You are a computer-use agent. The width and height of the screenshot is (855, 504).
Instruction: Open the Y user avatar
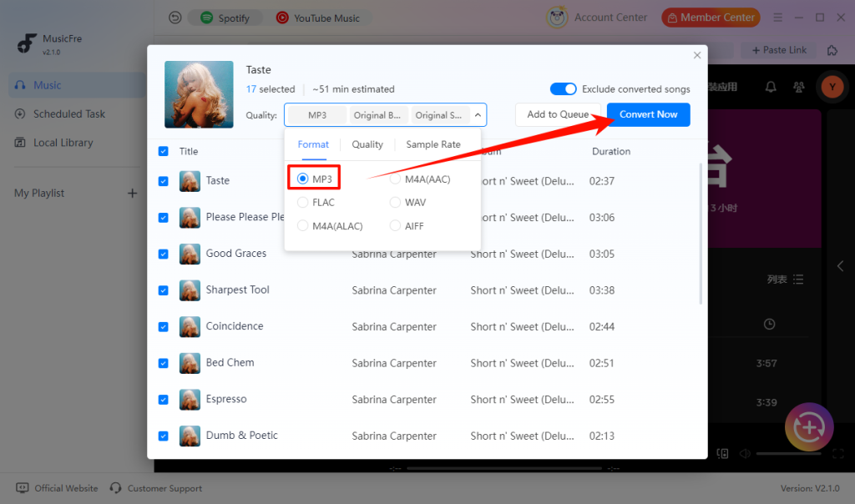tap(832, 87)
